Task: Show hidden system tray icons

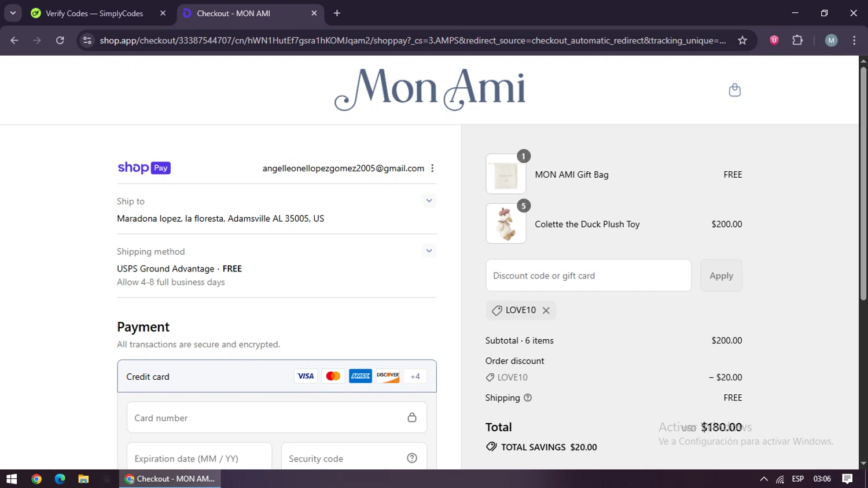Action: click(764, 479)
